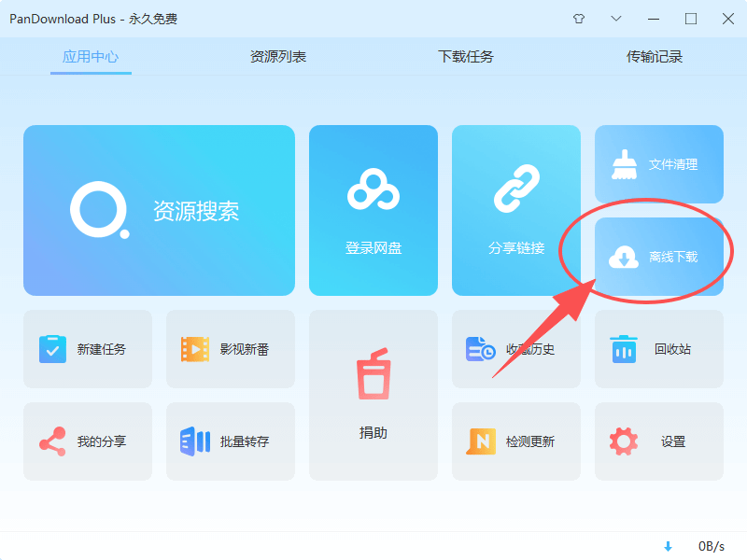Open the 捐助 donation page
The height and width of the screenshot is (560, 747).
point(373,395)
